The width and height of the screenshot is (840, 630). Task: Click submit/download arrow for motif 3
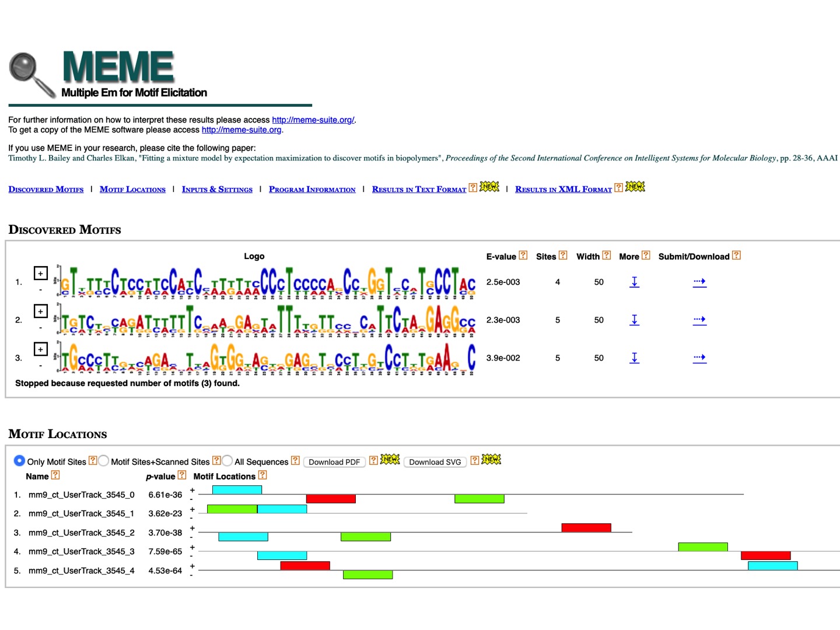point(699,358)
